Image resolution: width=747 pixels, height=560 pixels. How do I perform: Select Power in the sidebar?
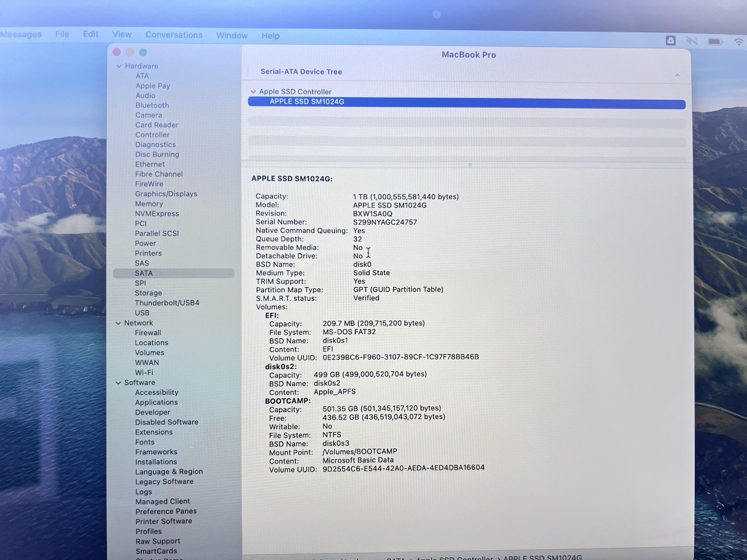coord(145,244)
